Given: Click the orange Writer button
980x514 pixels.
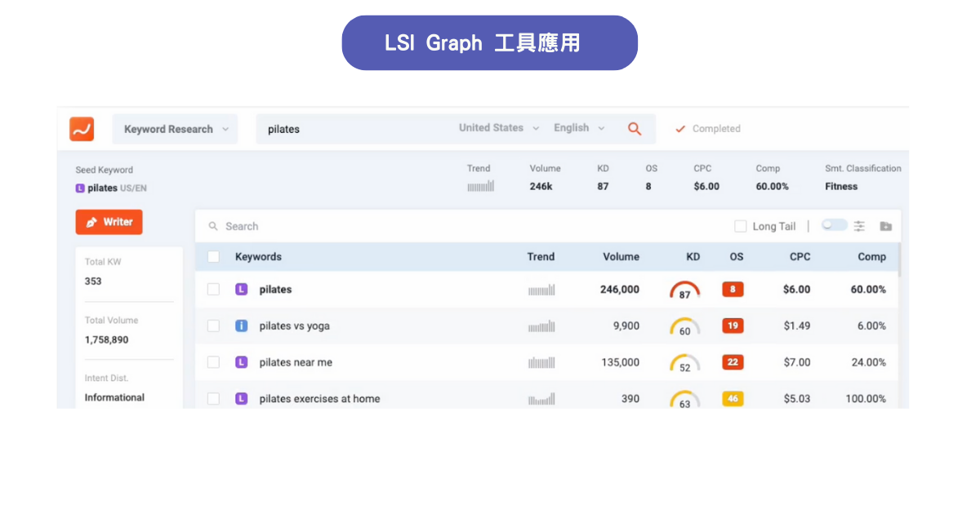Looking at the screenshot, I should click(x=109, y=221).
